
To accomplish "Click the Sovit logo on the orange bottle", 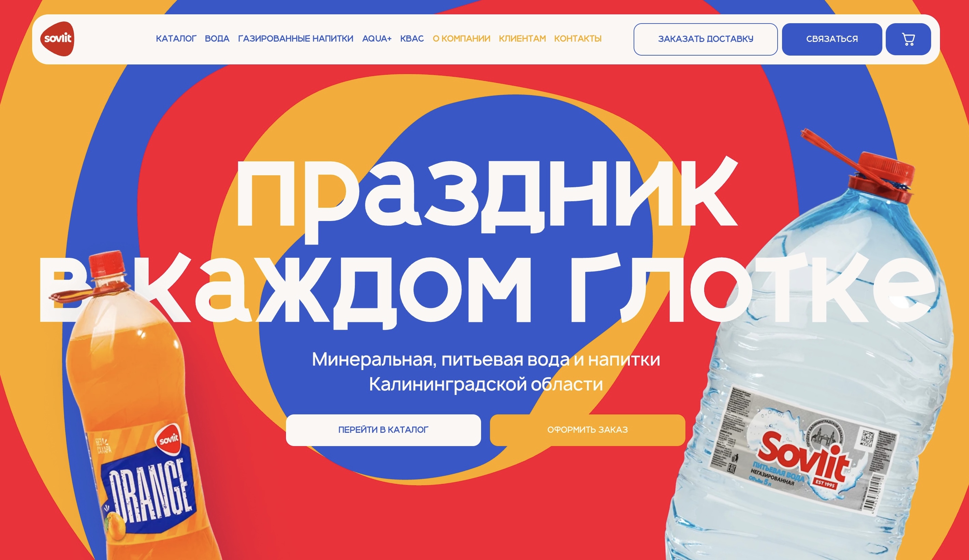I will (x=169, y=439).
